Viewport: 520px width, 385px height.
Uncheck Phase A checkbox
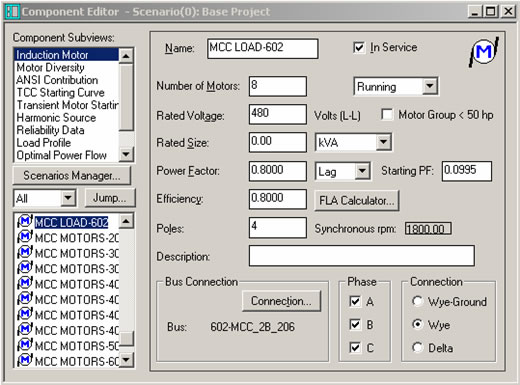[x=355, y=301]
